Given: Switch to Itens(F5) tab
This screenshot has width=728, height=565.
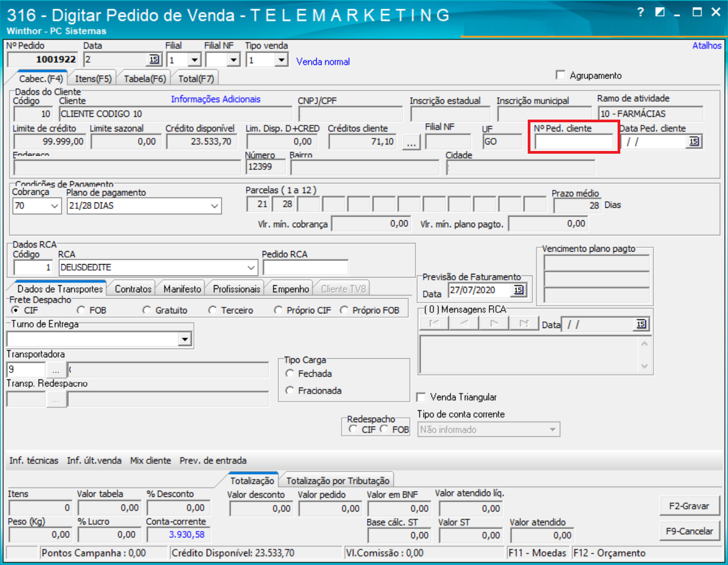Looking at the screenshot, I should click(x=93, y=78).
